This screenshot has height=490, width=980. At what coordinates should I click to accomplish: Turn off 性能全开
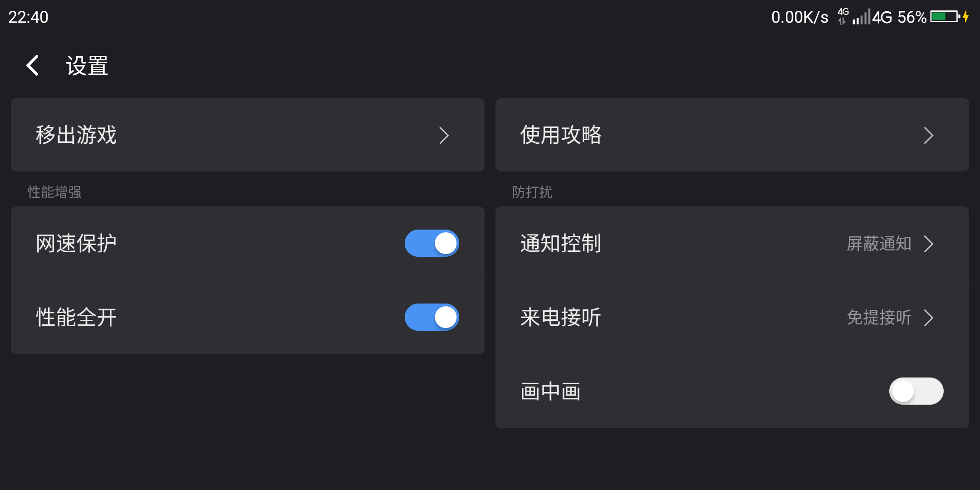pyautogui.click(x=431, y=318)
